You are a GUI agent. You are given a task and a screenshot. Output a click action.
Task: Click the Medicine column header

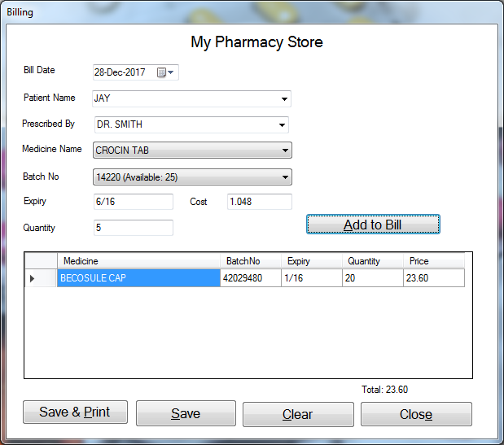(x=138, y=261)
